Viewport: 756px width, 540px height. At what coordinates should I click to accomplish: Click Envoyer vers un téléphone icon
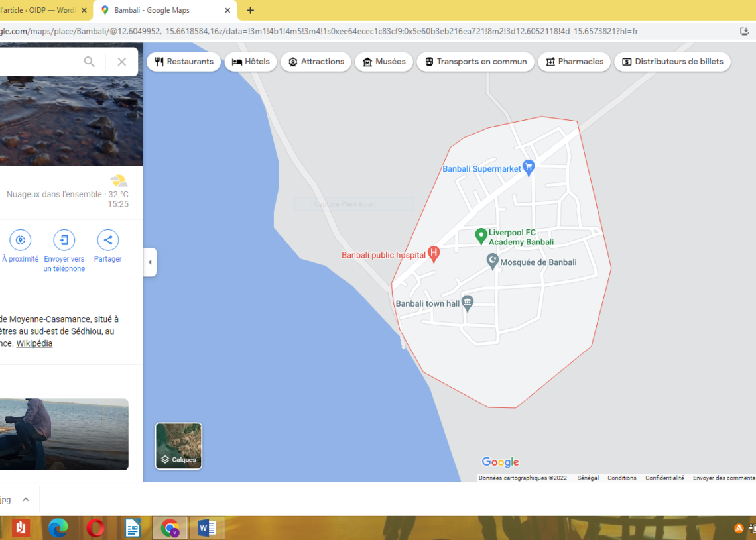coord(64,240)
